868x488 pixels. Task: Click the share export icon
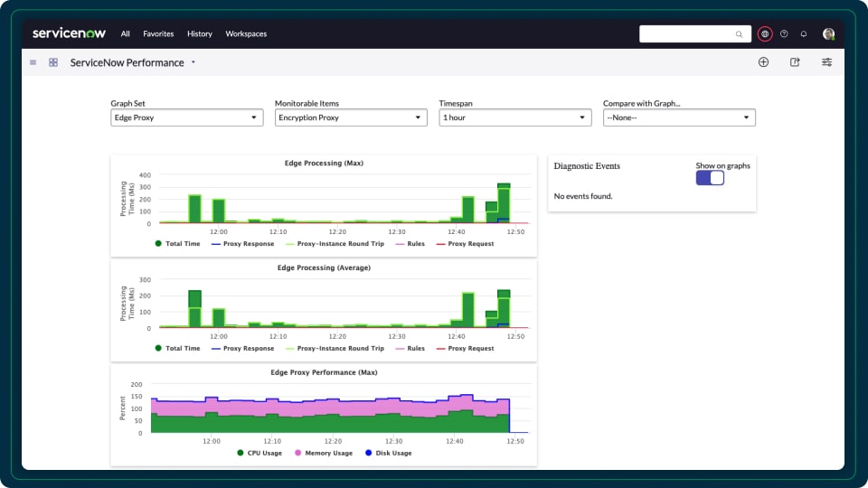tap(795, 62)
